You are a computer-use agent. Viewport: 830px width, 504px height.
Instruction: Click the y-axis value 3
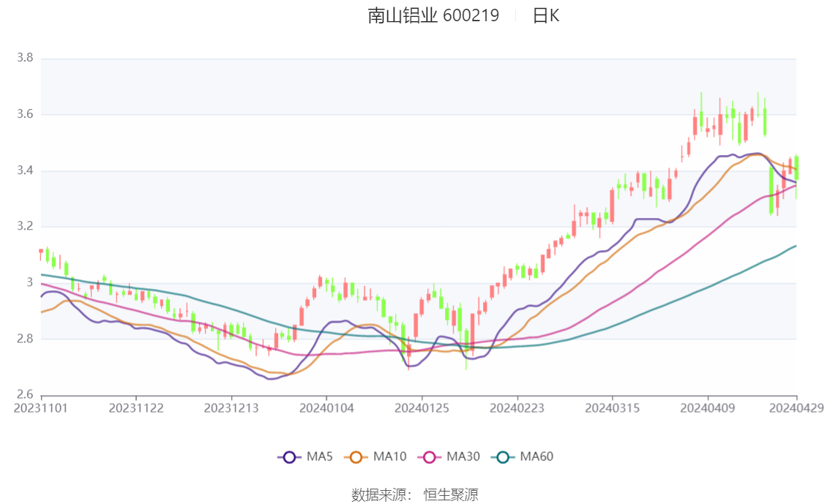coord(30,282)
